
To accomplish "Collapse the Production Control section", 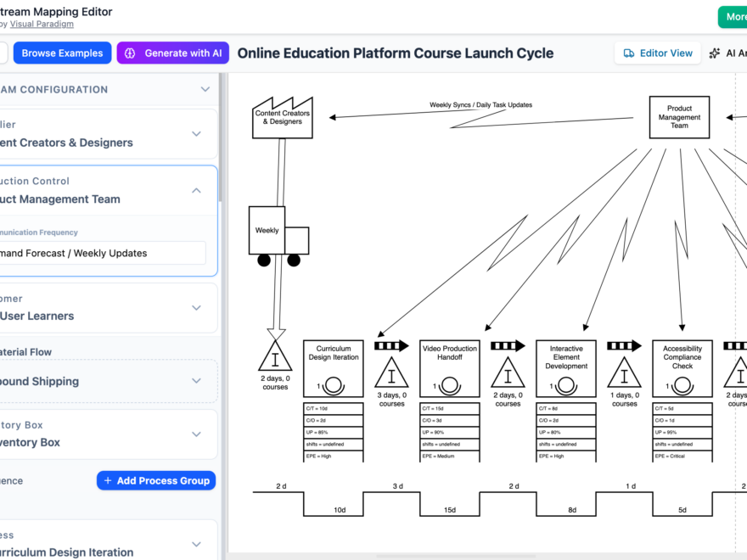I will (197, 189).
